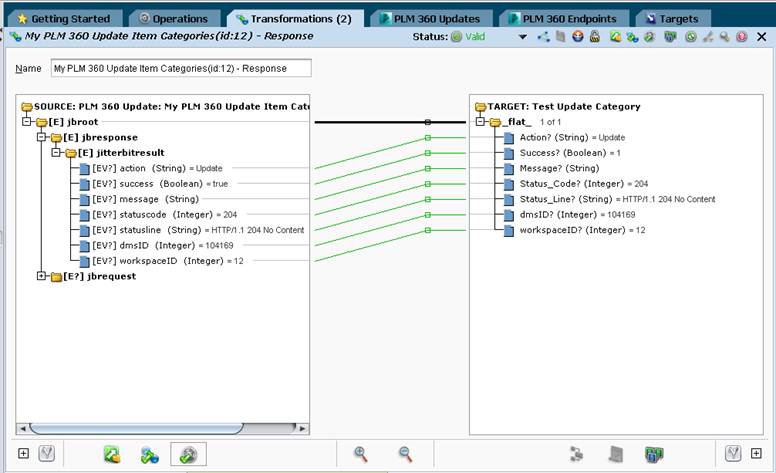
Task: Open the dropdown arrow next to Status Valid
Action: point(523,37)
